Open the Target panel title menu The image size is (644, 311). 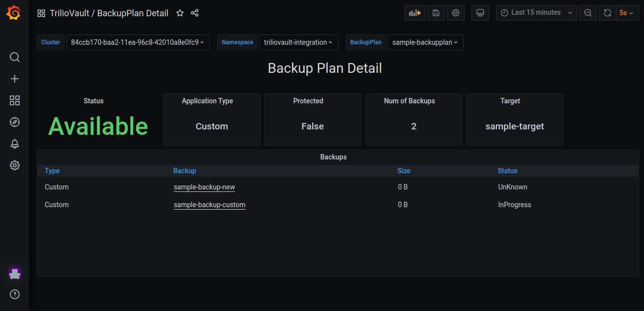(x=510, y=101)
